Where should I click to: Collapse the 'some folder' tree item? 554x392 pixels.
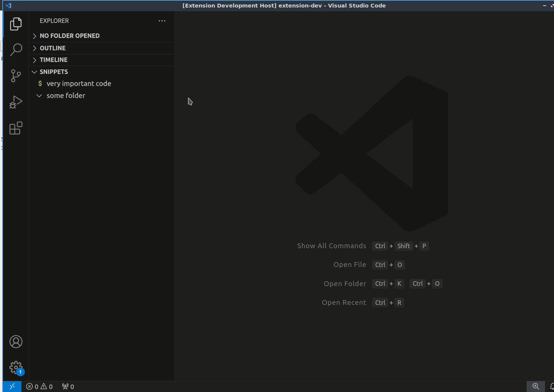click(x=39, y=96)
